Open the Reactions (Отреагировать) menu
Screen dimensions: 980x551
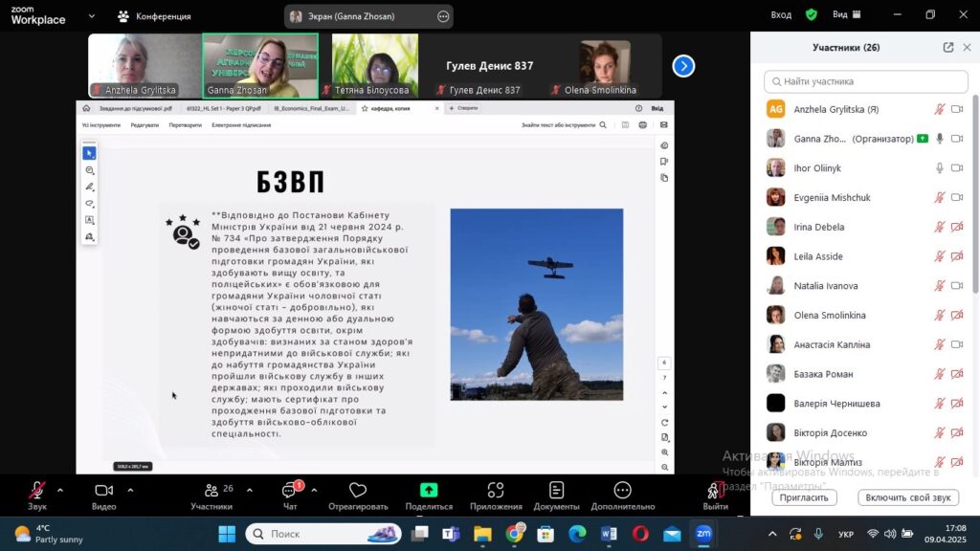[358, 493]
